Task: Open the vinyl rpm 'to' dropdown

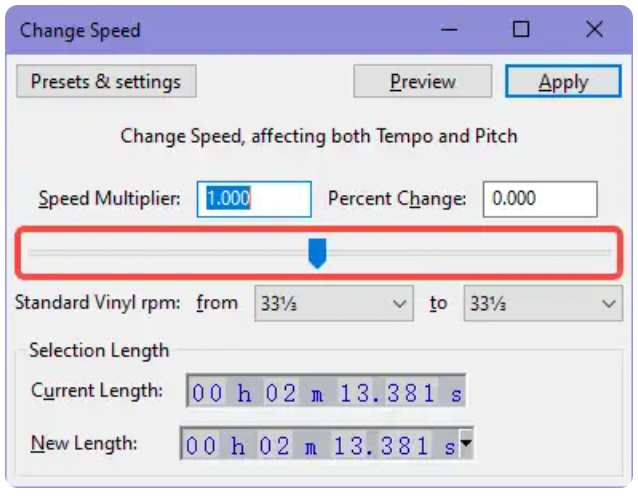Action: 543,304
